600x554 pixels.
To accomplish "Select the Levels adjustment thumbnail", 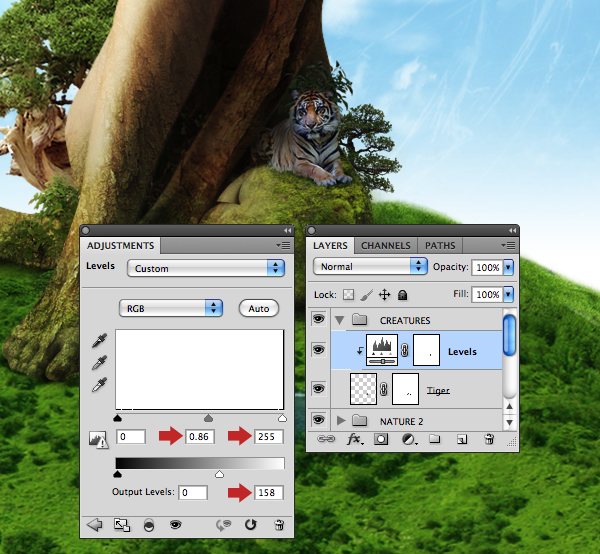I will click(382, 350).
